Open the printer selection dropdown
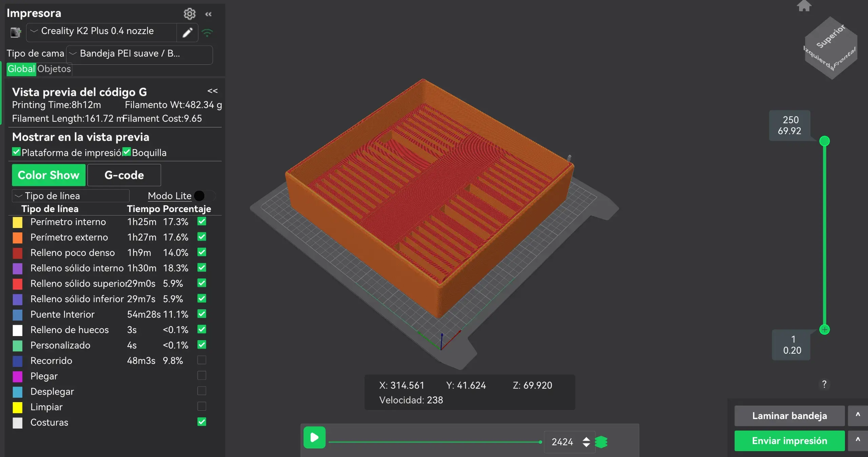Viewport: 868px width, 457px height. click(x=101, y=33)
